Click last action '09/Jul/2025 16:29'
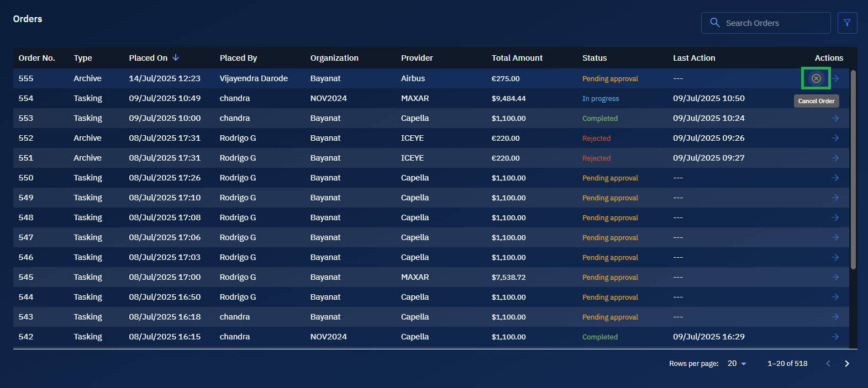 point(709,337)
